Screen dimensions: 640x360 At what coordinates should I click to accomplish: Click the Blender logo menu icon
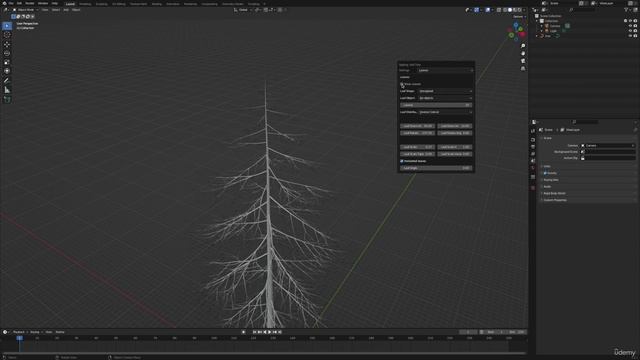(x=4, y=3)
